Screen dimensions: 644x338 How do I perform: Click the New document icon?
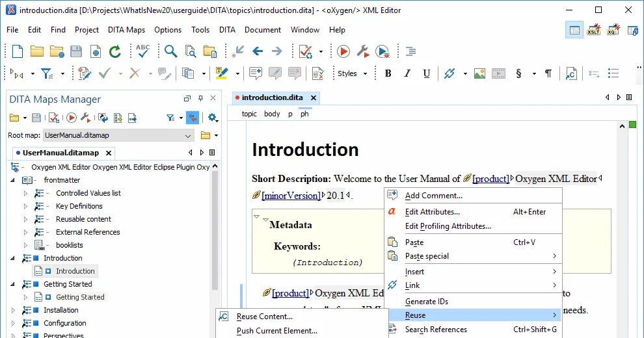(x=18, y=51)
